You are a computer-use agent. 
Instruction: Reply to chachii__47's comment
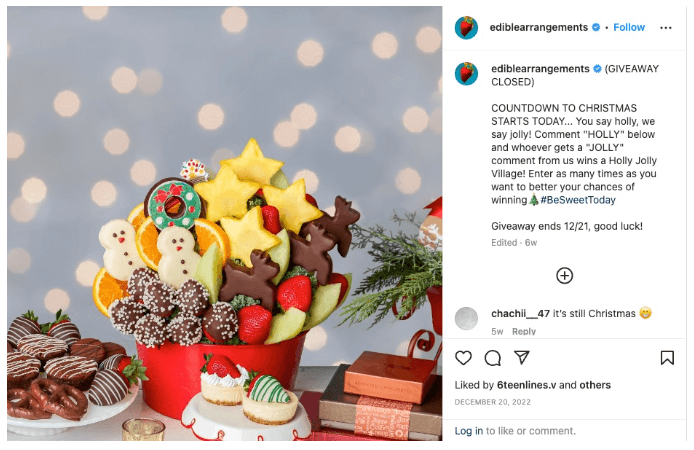point(524,331)
